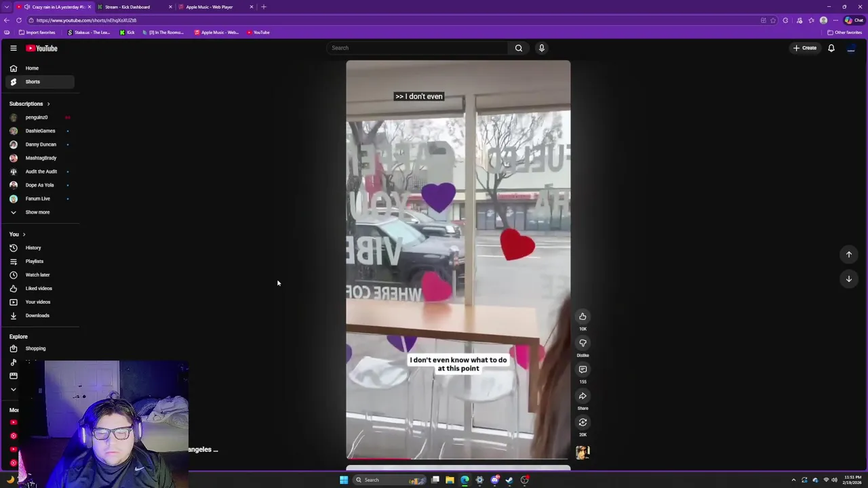Screen dimensions: 868x488
Task: Open the Kick bookmark
Action: (127, 33)
